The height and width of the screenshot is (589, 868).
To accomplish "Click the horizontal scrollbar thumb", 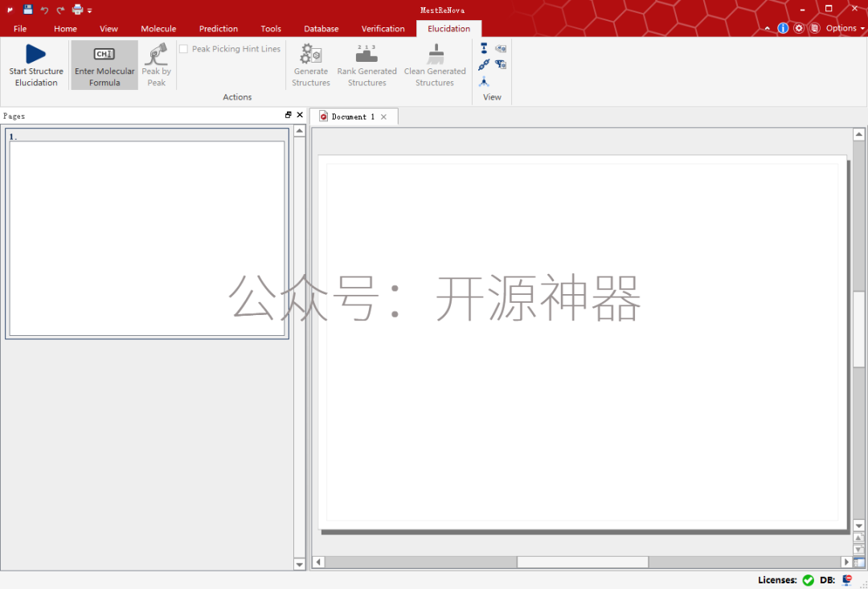I will [583, 562].
